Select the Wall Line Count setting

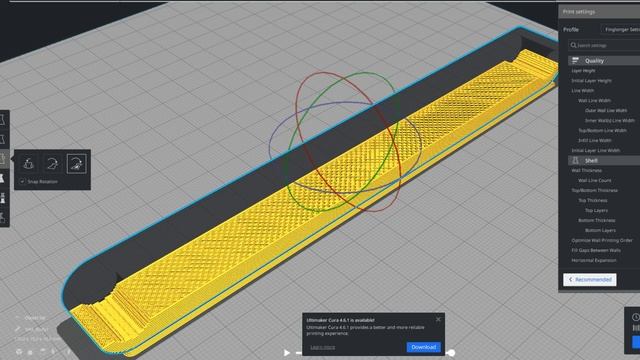point(595,180)
